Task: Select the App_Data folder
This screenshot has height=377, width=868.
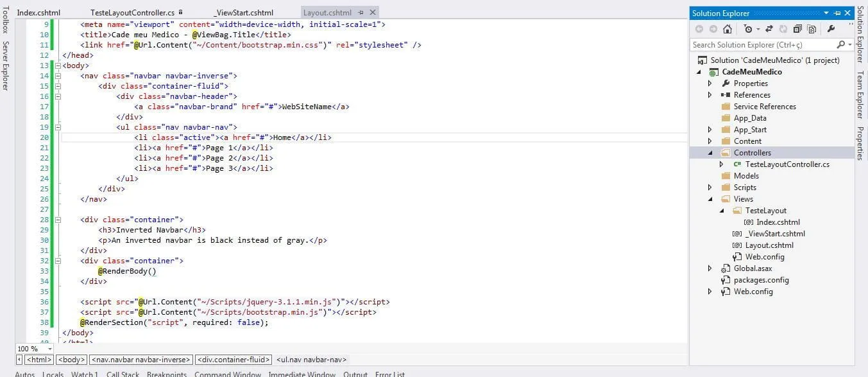Action: point(750,118)
